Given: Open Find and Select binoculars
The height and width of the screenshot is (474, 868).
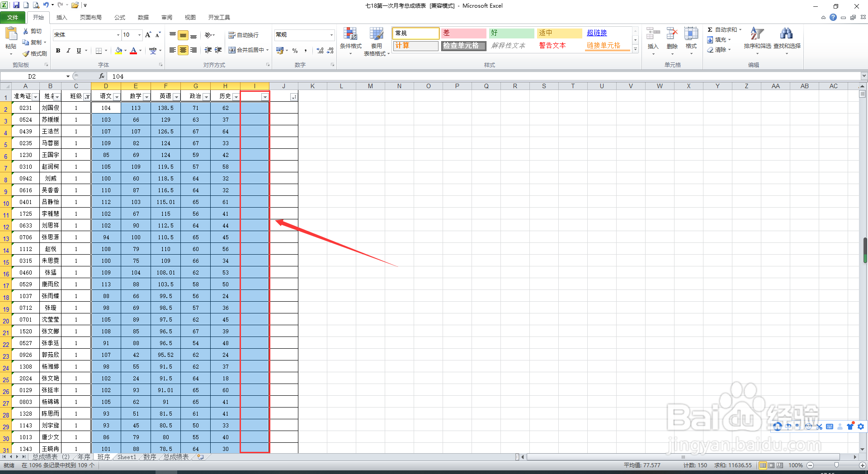Looking at the screenshot, I should click(x=787, y=41).
